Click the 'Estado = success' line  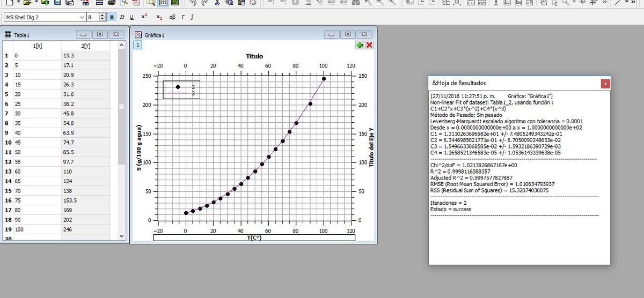[451, 209]
